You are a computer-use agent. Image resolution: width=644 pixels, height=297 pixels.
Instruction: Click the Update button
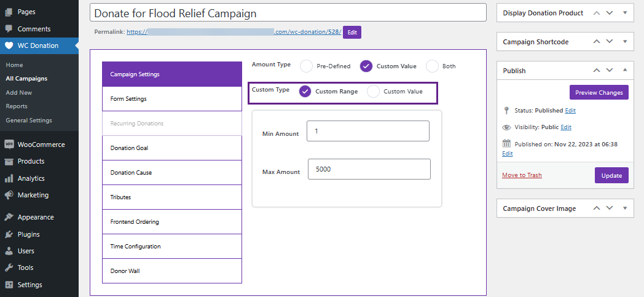click(611, 175)
